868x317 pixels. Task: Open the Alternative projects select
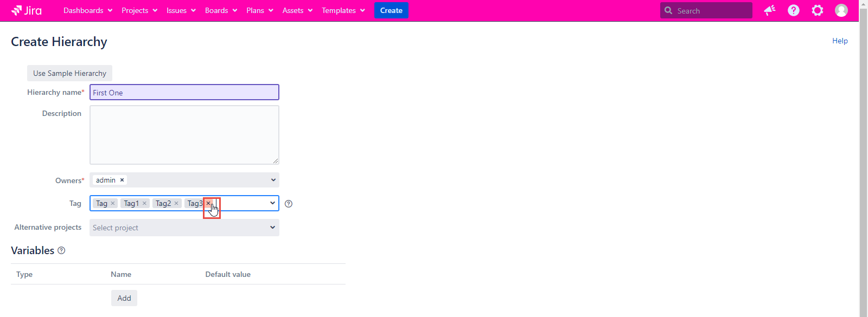pos(184,228)
